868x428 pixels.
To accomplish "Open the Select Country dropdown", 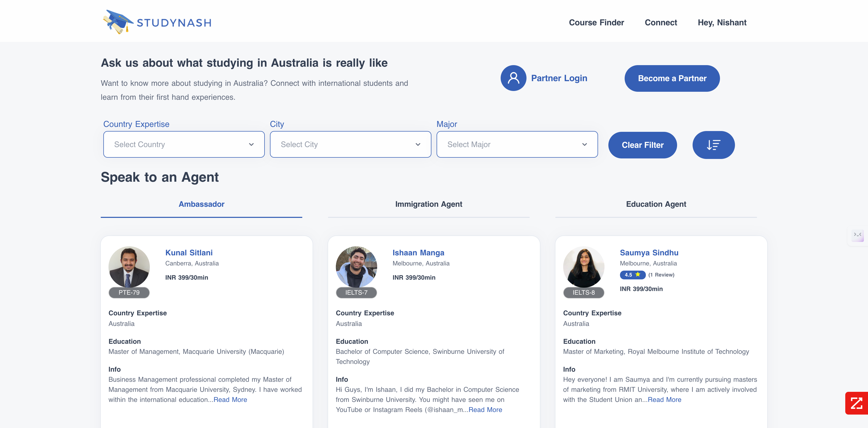I will [x=184, y=144].
